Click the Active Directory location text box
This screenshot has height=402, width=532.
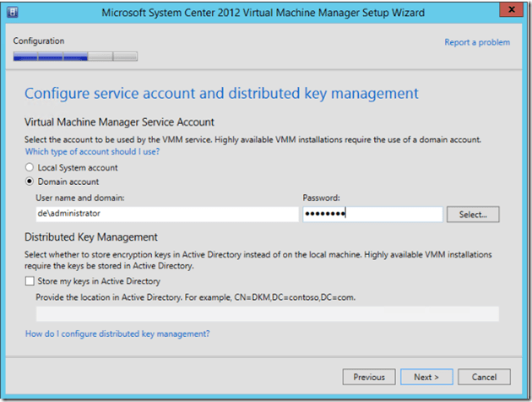point(266,313)
